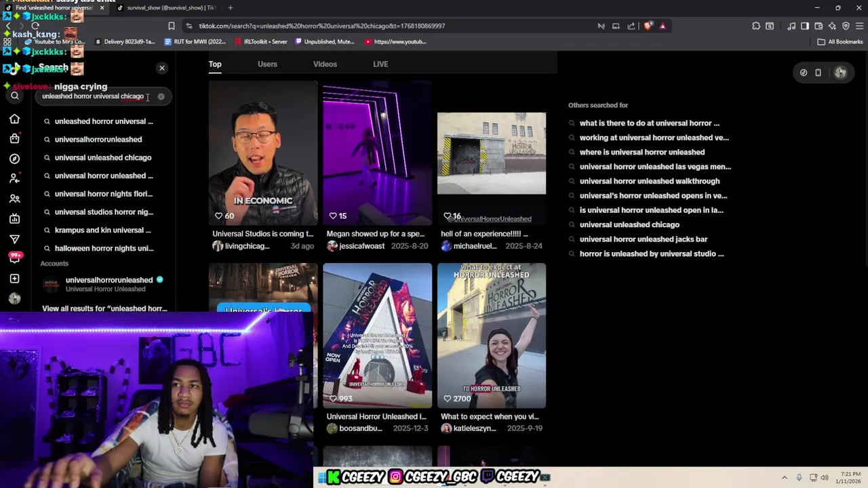Open a new browser tab
The image size is (868, 488).
[x=231, y=7]
